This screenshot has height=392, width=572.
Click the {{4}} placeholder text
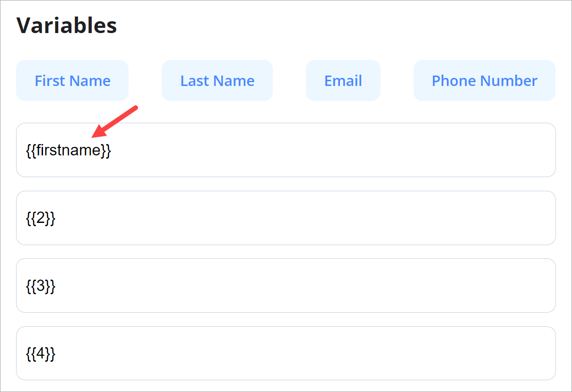point(40,354)
